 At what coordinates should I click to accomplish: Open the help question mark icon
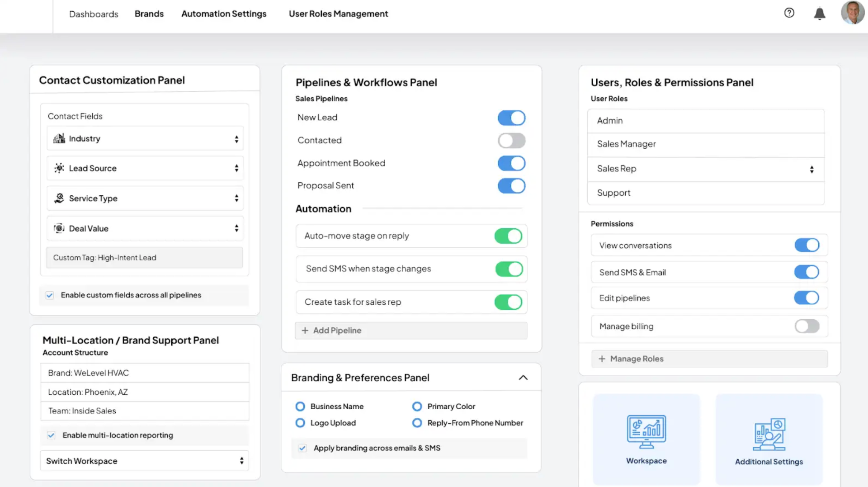(789, 13)
